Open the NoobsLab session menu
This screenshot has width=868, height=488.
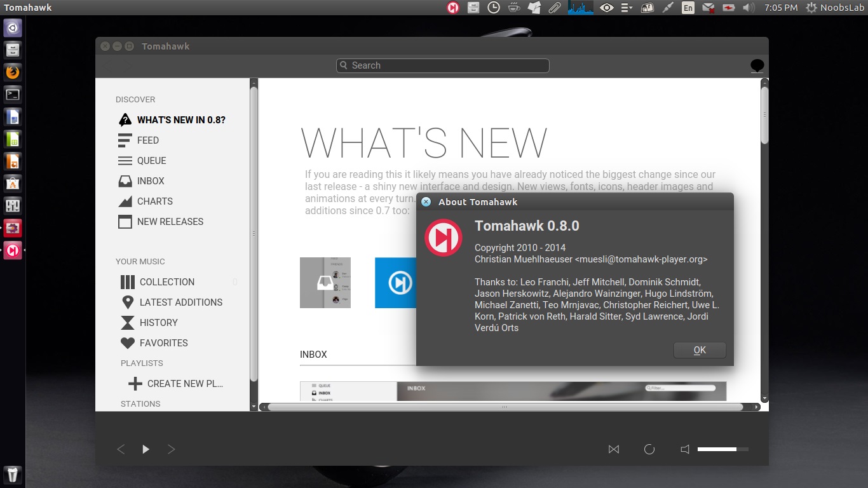click(834, 8)
